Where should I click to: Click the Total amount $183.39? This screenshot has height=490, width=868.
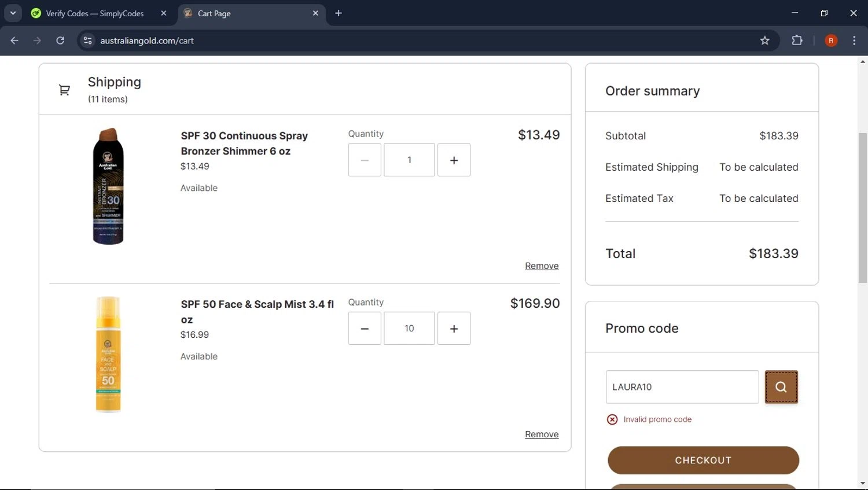(x=774, y=253)
